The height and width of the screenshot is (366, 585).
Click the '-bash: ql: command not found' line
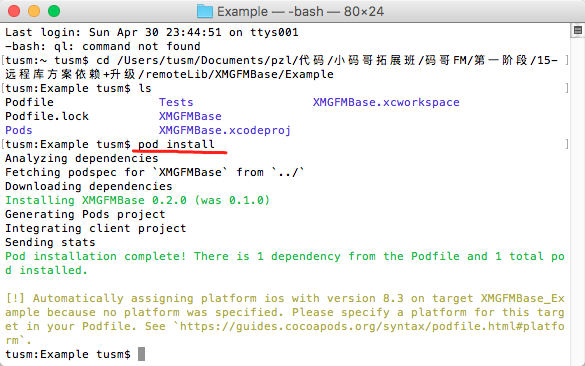pos(103,46)
